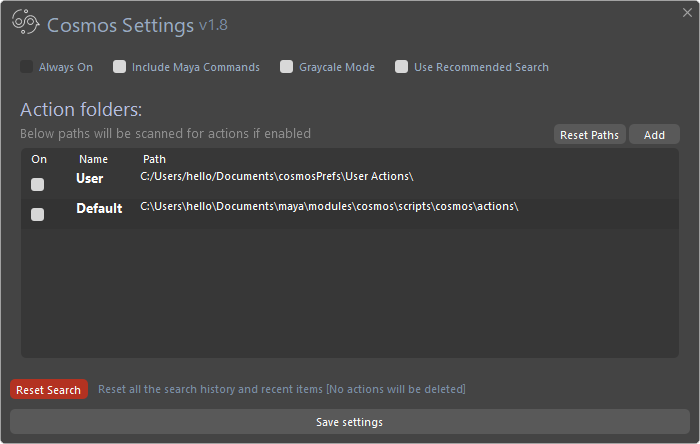Select the Default folder name

point(99,208)
